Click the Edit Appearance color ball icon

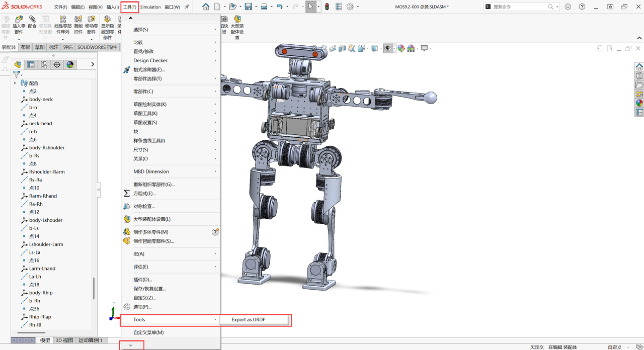coord(401,48)
